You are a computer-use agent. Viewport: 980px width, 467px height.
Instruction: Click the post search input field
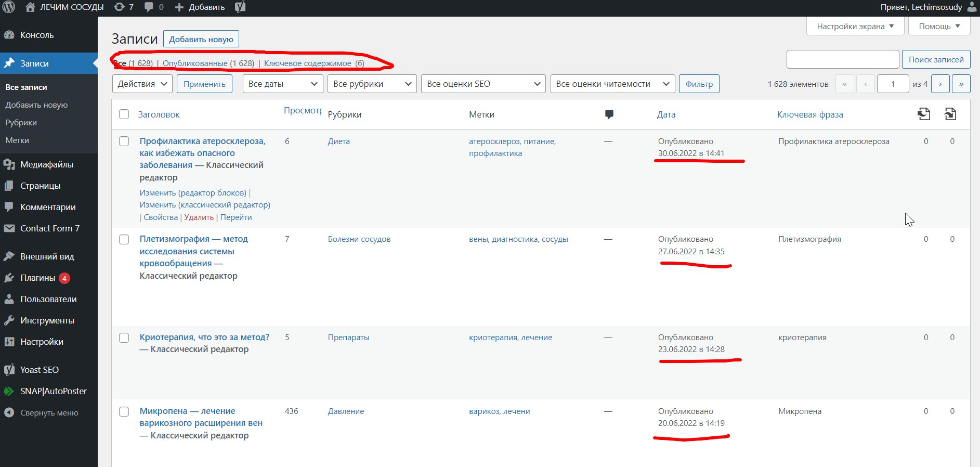(x=842, y=59)
